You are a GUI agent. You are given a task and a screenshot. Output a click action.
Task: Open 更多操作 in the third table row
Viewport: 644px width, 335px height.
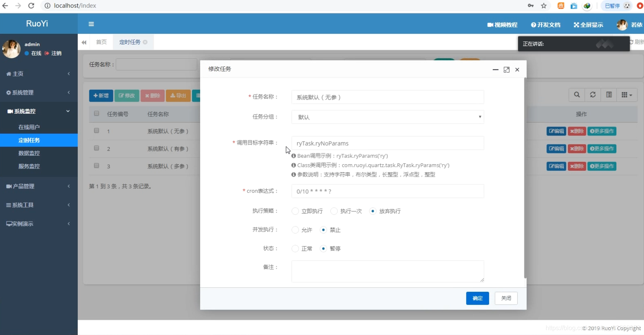point(602,166)
